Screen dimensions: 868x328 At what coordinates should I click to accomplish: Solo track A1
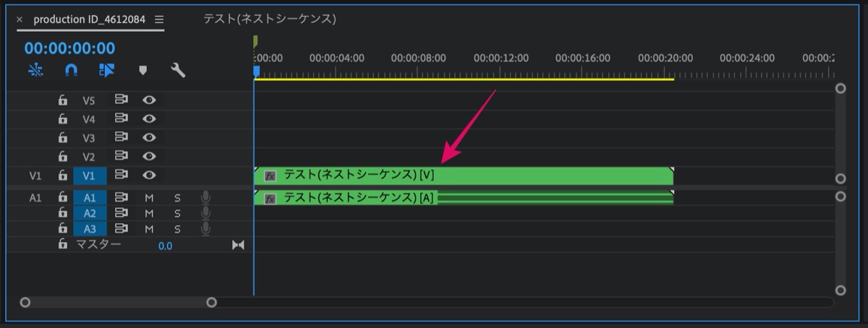(177, 197)
